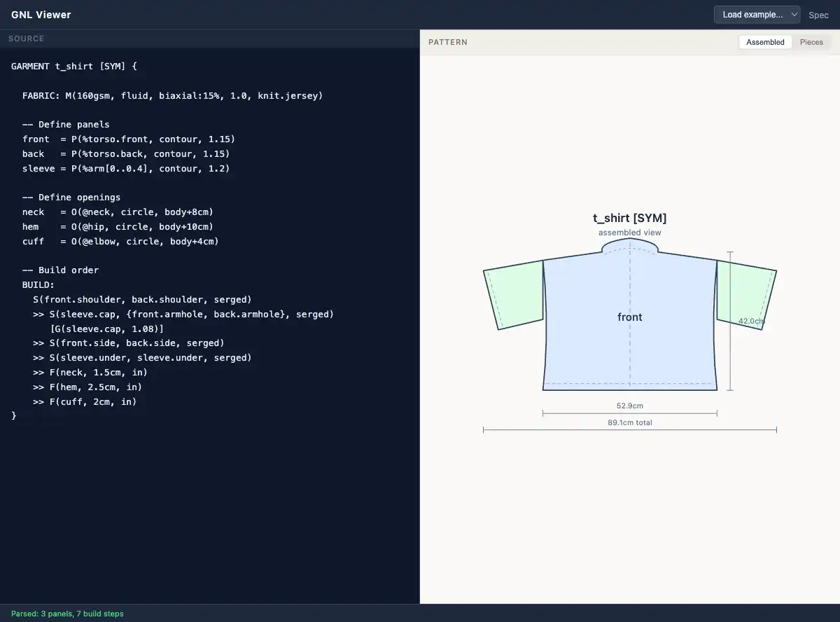The height and width of the screenshot is (622, 840).
Task: Click the Parsed status bar message
Action: click(x=67, y=614)
